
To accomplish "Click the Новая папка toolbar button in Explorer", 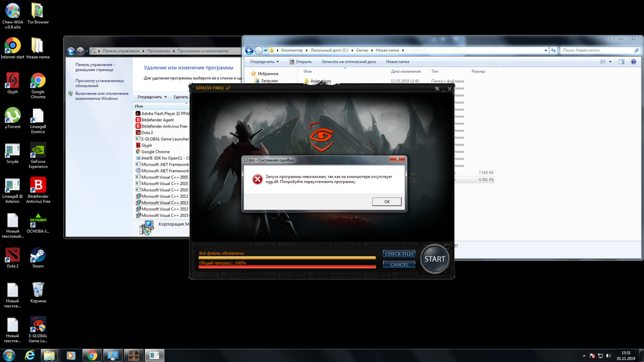I will pyautogui.click(x=397, y=62).
